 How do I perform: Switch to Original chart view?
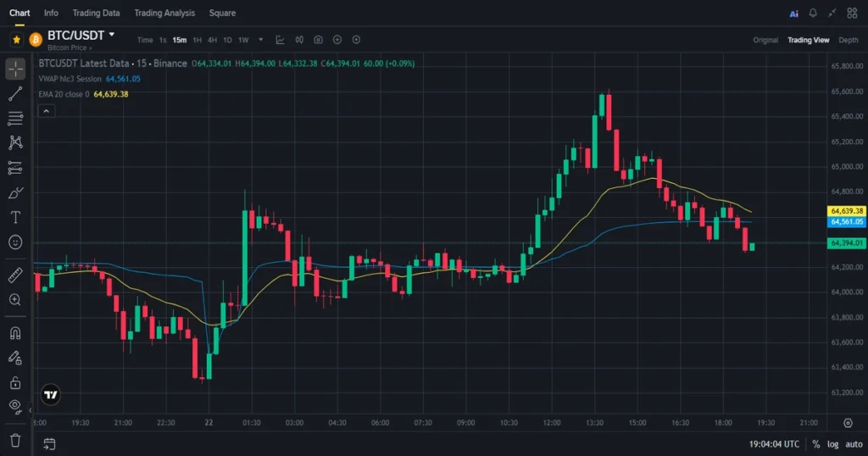click(x=765, y=40)
